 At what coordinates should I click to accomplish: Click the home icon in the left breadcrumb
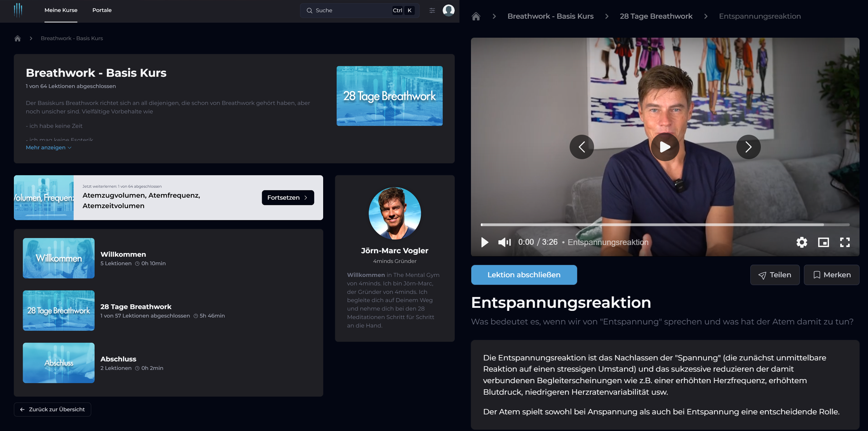[x=18, y=38]
